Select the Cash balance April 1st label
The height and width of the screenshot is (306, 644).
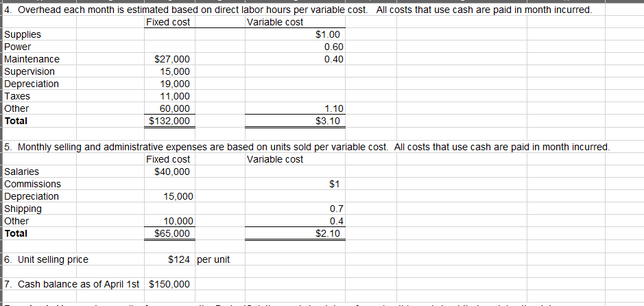[x=72, y=284]
